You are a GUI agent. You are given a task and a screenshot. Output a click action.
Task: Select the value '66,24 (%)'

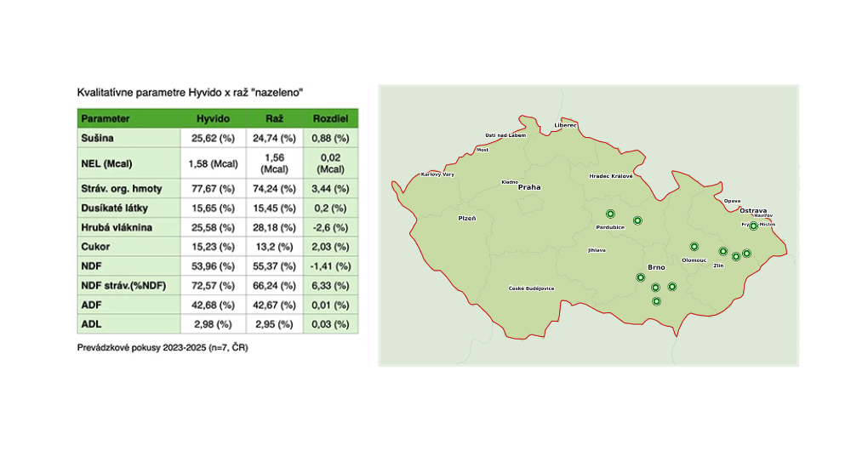[275, 286]
